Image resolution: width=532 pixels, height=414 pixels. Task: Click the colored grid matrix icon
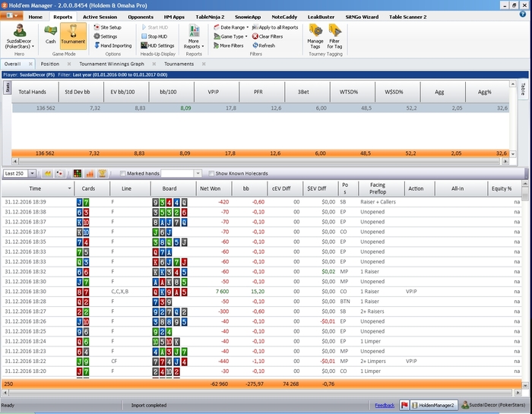78,173
